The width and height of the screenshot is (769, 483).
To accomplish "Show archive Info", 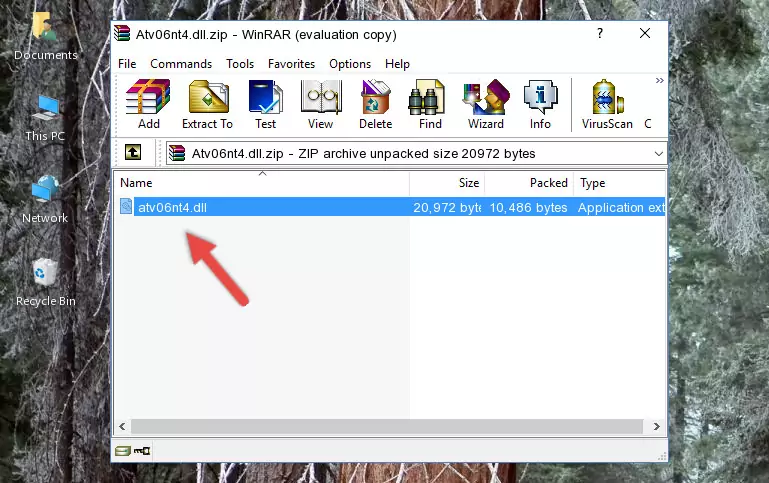I will pos(540,104).
